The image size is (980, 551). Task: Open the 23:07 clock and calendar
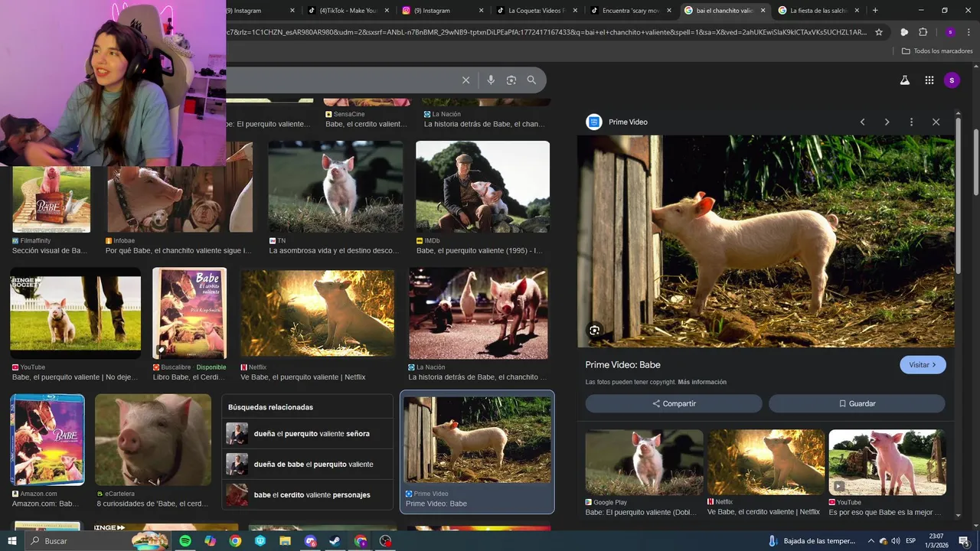point(936,541)
